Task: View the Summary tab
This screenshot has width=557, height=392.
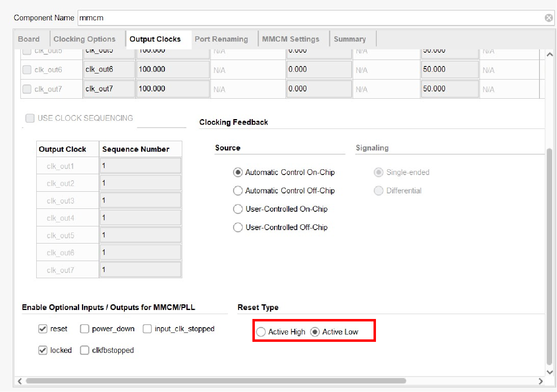Action: 350,39
